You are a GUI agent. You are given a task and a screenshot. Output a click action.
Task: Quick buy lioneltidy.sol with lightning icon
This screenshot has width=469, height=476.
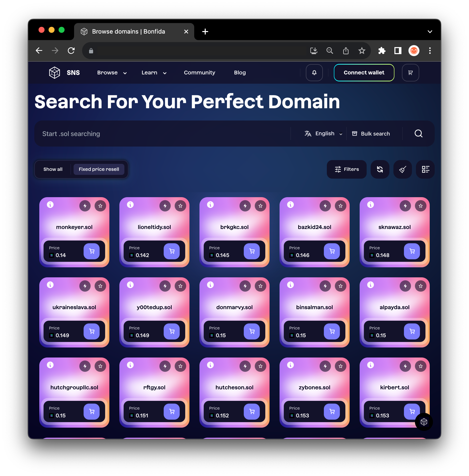pos(165,206)
